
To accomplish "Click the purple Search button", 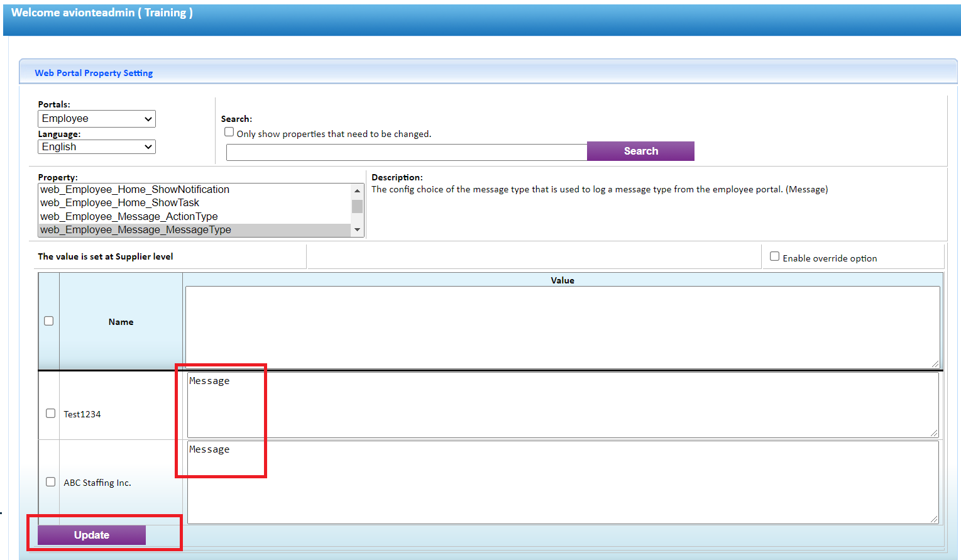I will [x=640, y=151].
